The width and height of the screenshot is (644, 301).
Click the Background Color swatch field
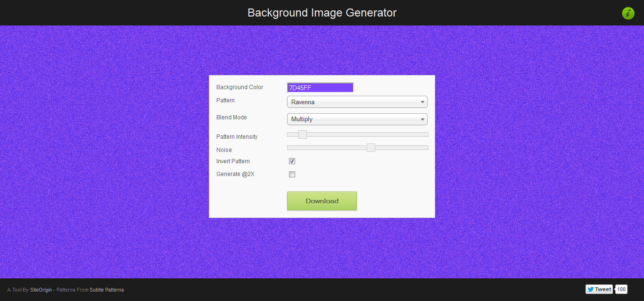pyautogui.click(x=320, y=87)
